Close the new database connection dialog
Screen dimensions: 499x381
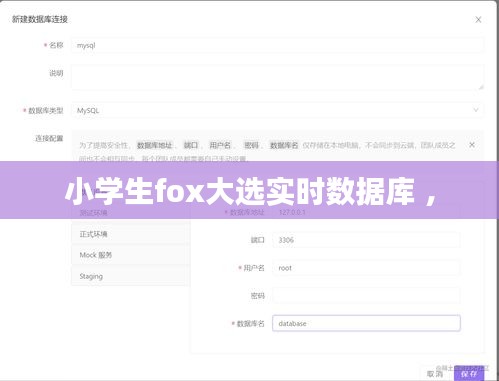point(478,20)
